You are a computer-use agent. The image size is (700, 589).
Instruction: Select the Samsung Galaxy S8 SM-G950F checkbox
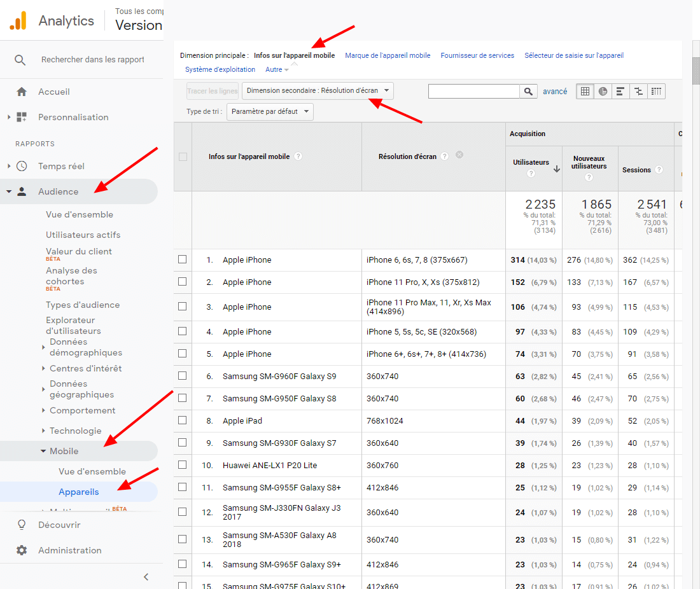point(183,398)
